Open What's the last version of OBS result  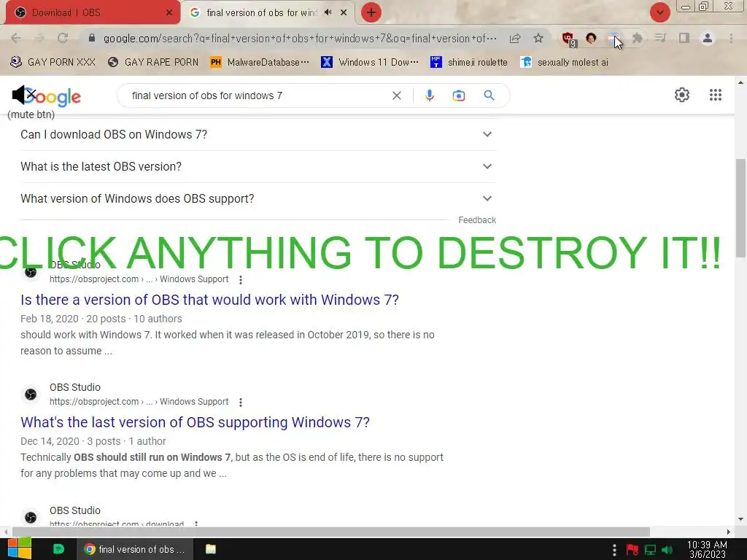[x=195, y=422]
